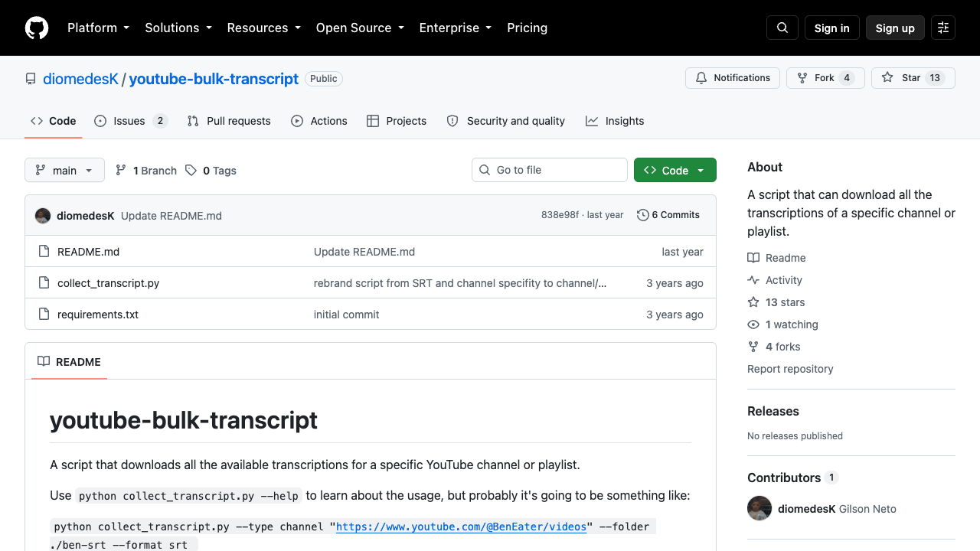Screen dimensions: 980x551
Task: Open the 6 Commits history link
Action: tap(668, 215)
